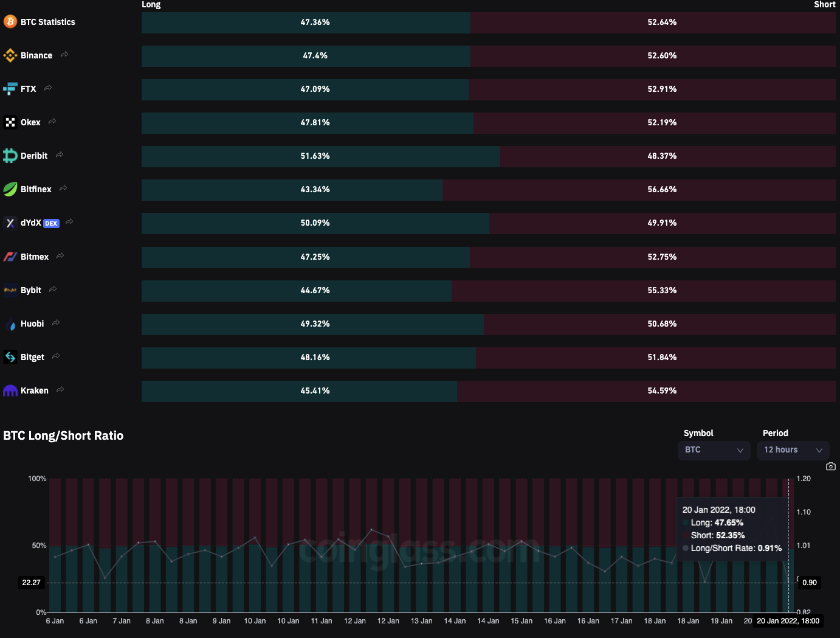Click the Deribit exchange logo
Viewport: 840px width, 638px height.
pos(10,156)
